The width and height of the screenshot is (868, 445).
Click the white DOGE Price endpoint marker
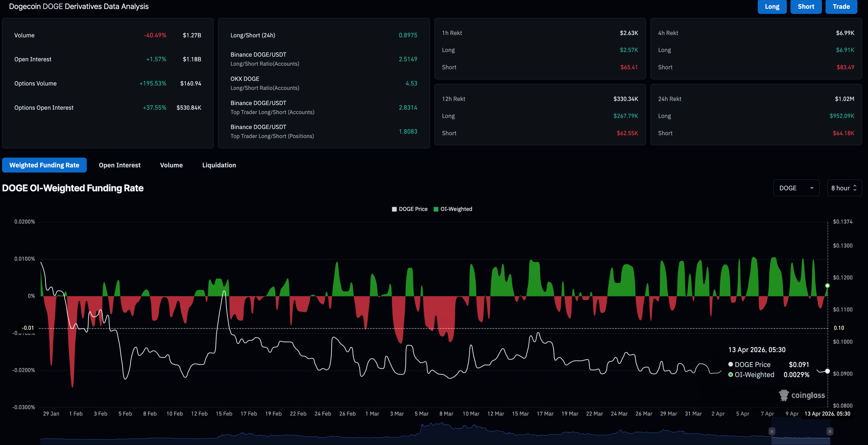coord(827,371)
